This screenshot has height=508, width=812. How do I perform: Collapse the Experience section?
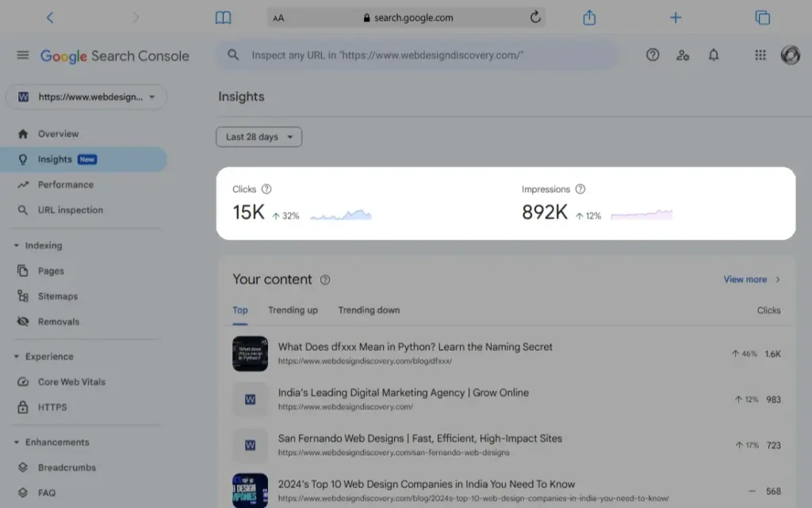17,357
